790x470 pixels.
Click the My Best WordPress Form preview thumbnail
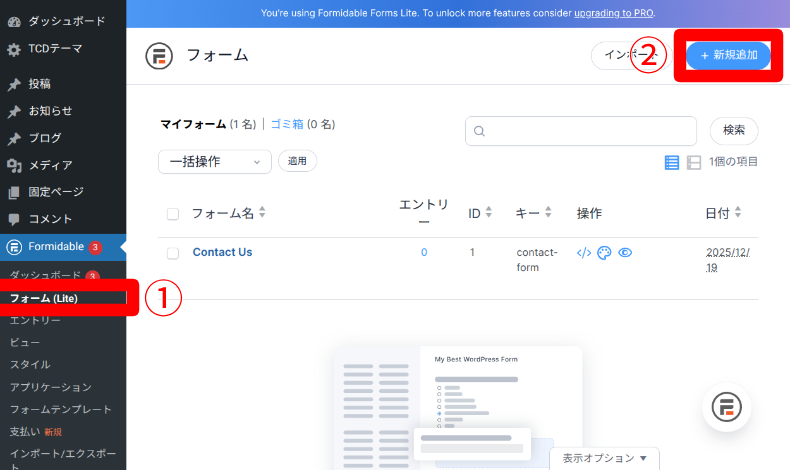click(x=458, y=407)
